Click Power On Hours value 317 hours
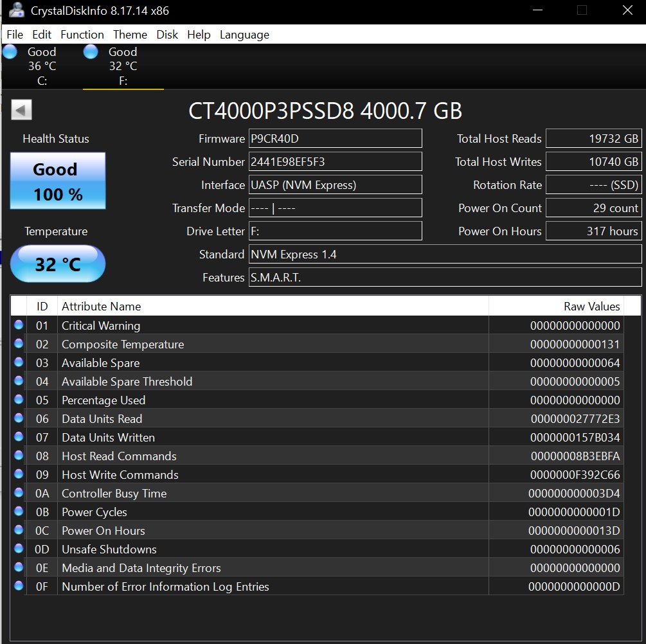The height and width of the screenshot is (644, 646). click(x=594, y=231)
